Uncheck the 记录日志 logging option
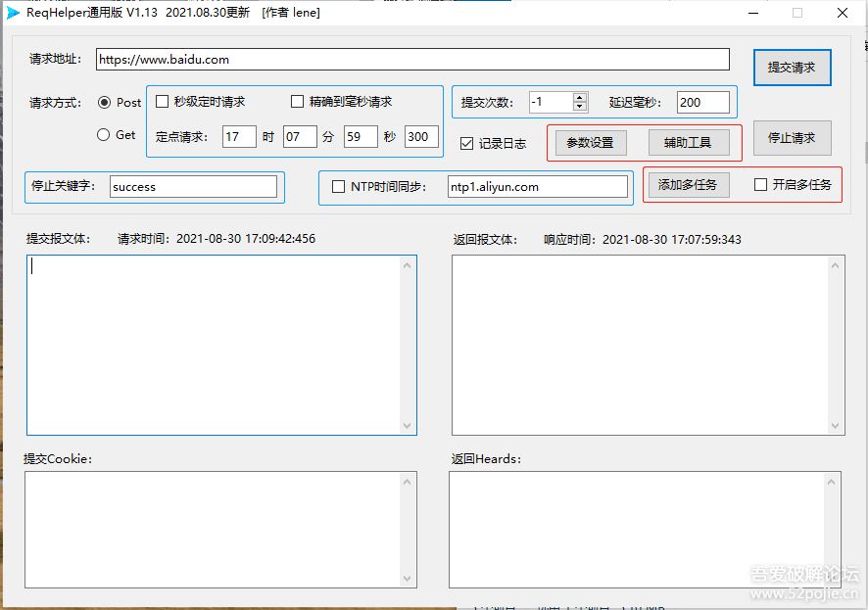This screenshot has width=868, height=610. pyautogui.click(x=467, y=142)
